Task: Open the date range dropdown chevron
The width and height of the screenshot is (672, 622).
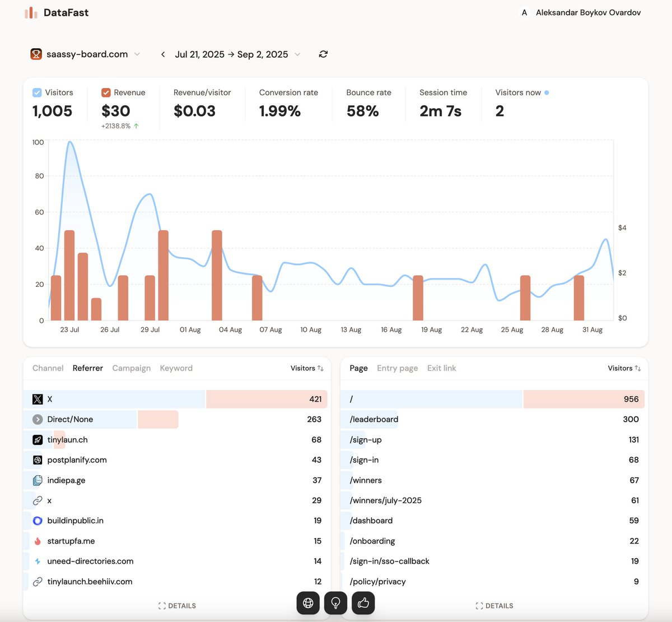Action: pos(297,54)
